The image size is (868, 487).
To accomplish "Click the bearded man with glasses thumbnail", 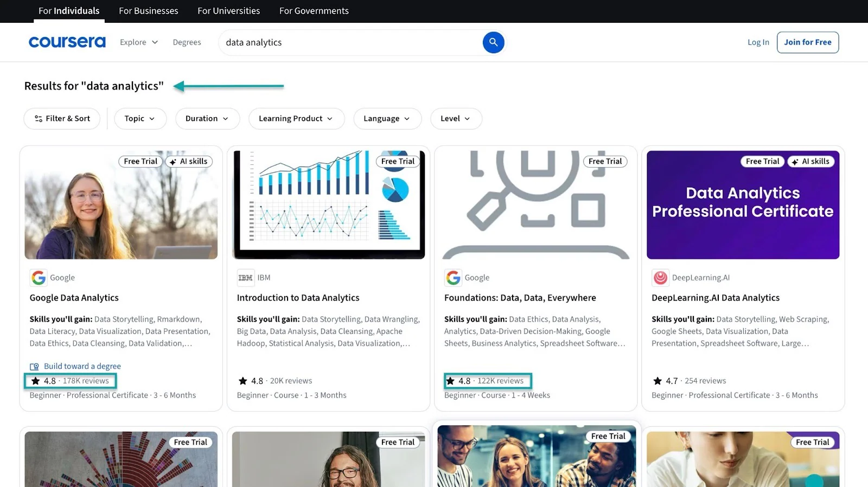I will (x=329, y=459).
